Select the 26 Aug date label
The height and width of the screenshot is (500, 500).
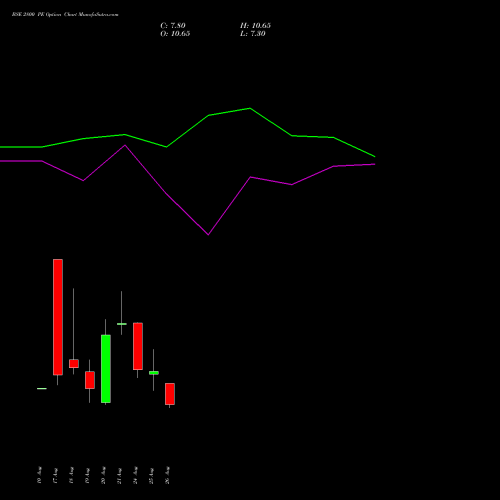click(x=167, y=475)
